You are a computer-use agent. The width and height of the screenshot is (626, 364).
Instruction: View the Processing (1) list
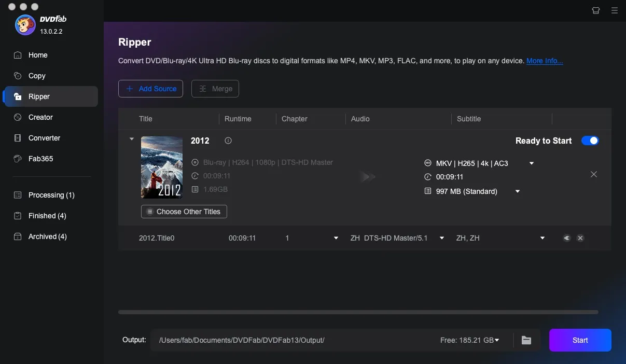pyautogui.click(x=50, y=195)
